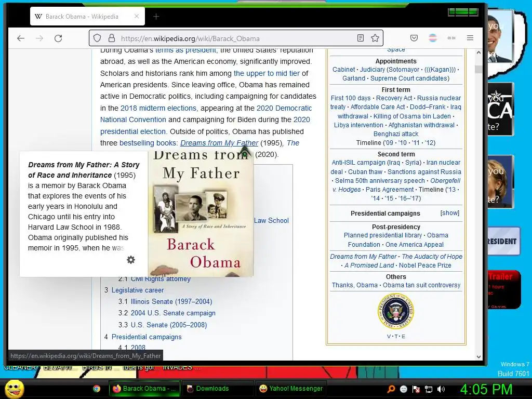
Task: Open the Firefox hamburger menu
Action: (470, 38)
